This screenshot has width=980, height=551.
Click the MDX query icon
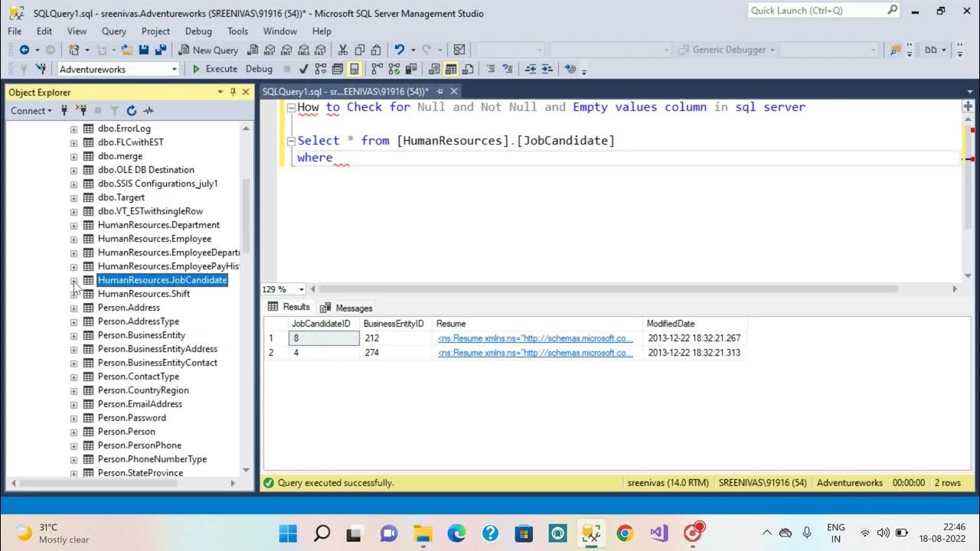click(269, 50)
